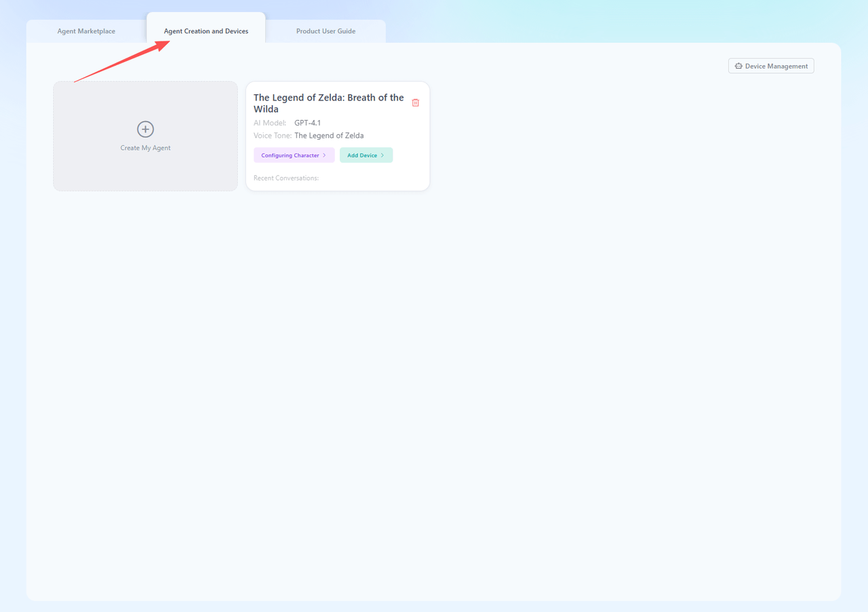Switch to the Agent Marketplace tab
Viewport: 868px width, 612px height.
[x=86, y=31]
